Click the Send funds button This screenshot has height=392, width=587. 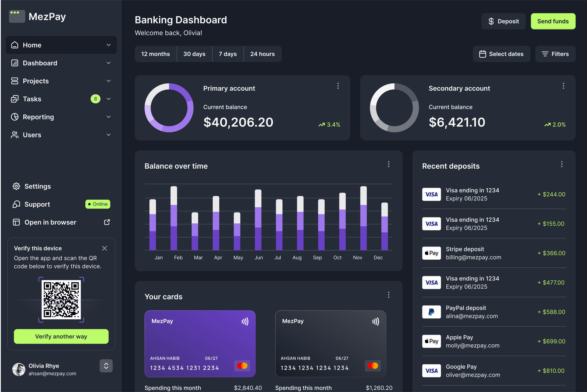(x=553, y=21)
